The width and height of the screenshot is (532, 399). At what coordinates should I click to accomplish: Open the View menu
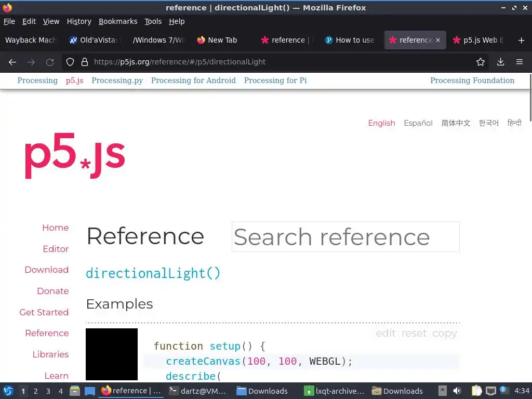pos(51,21)
